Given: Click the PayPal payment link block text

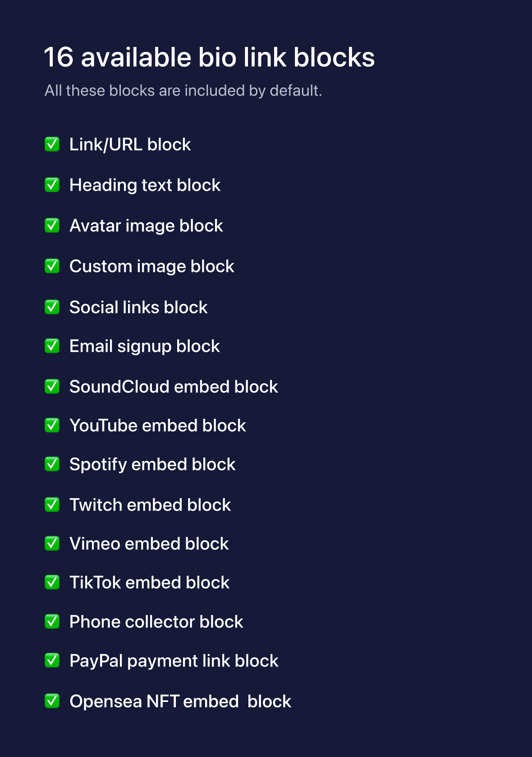Looking at the screenshot, I should click(174, 661).
